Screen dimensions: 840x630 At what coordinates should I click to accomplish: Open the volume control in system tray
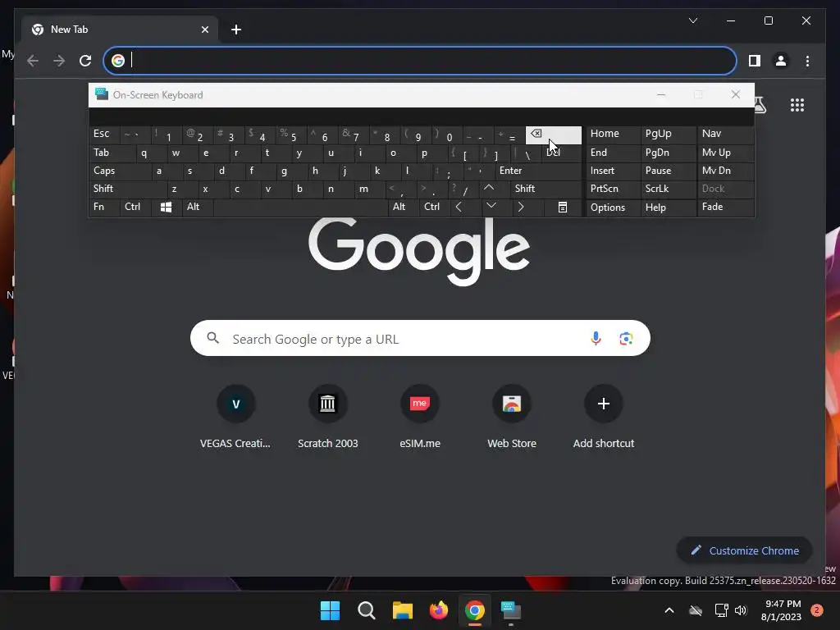click(x=741, y=610)
